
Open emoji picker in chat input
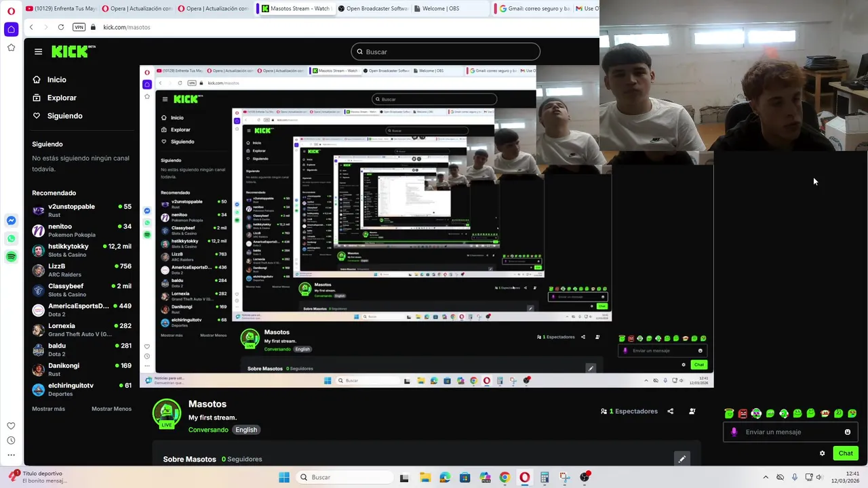coord(848,432)
